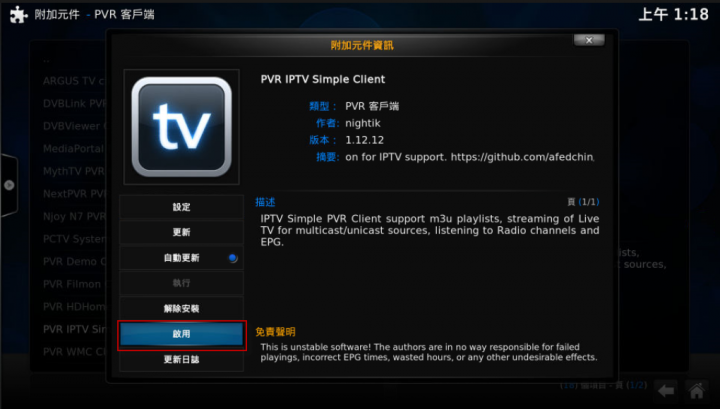Pick PVR Demo Client list item
The height and width of the screenshot is (409, 720).
pos(75,261)
